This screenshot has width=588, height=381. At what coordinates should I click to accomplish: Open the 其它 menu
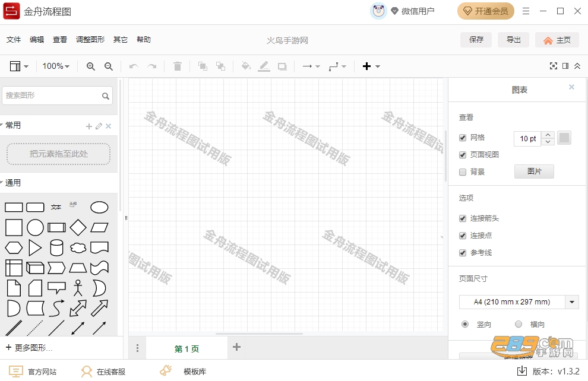(121, 40)
